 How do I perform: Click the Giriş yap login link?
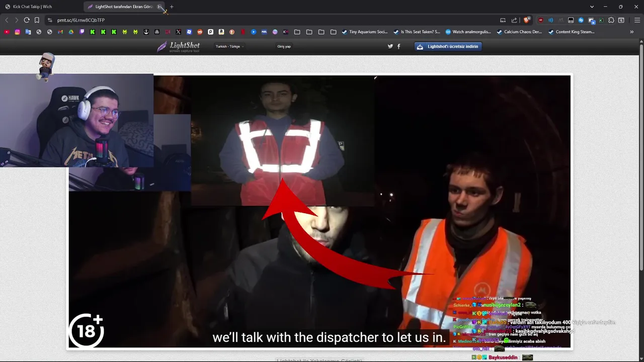pyautogui.click(x=284, y=46)
